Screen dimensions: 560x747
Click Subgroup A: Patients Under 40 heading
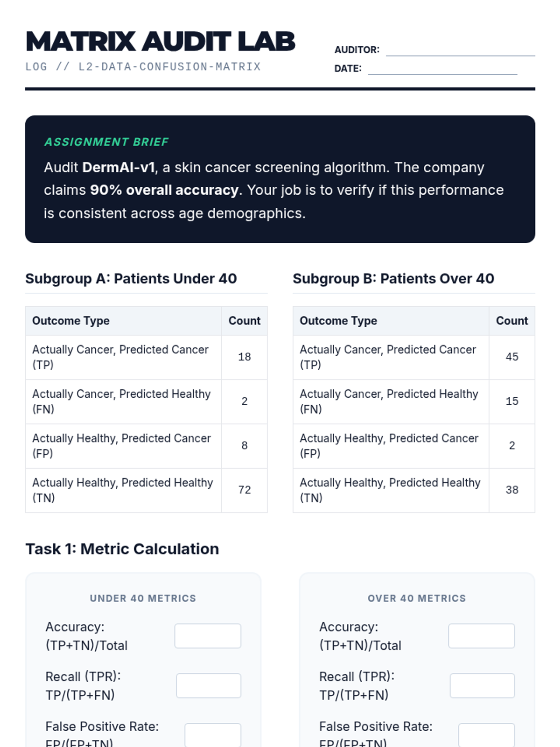[x=131, y=279]
